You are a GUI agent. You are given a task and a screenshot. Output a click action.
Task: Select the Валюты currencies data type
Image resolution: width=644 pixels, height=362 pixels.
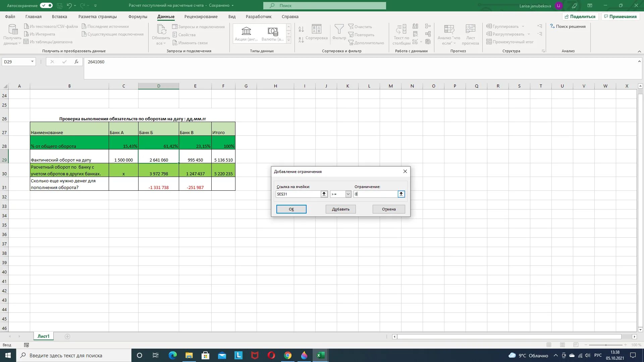(272, 34)
